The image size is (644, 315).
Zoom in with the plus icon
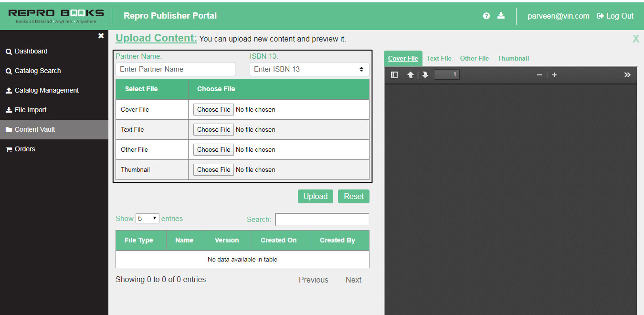tap(554, 75)
